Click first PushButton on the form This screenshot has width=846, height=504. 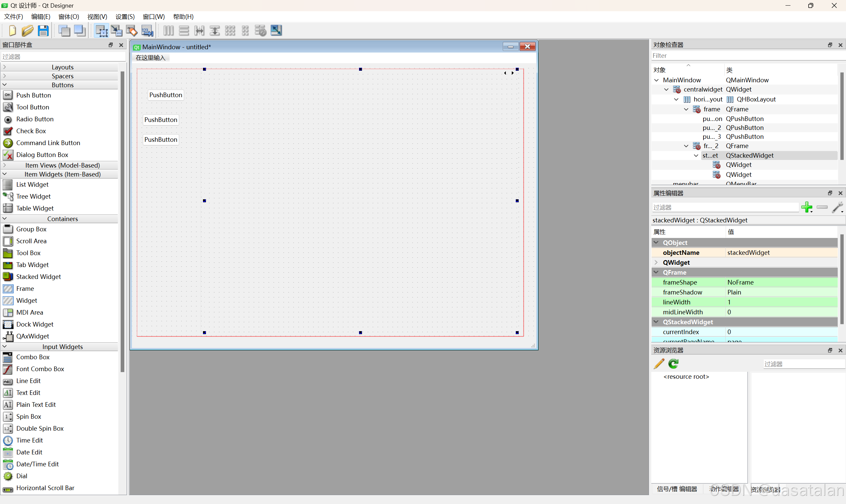point(166,95)
